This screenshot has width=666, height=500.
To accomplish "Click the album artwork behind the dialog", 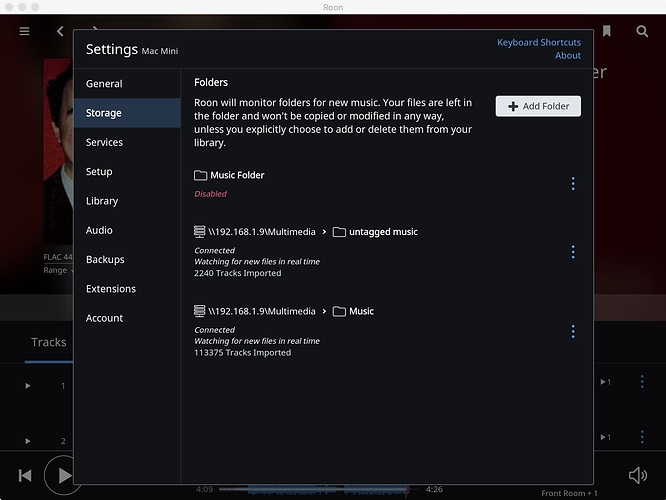I will point(58,154).
